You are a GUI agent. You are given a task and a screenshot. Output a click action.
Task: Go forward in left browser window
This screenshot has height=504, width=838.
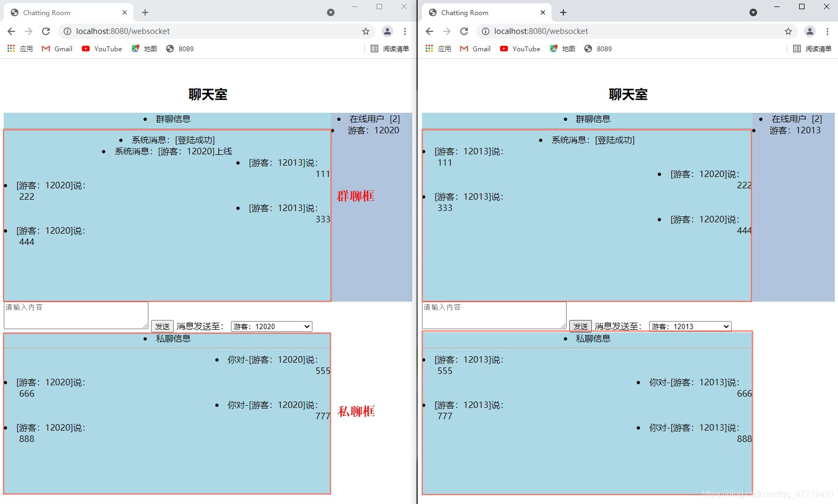(29, 31)
